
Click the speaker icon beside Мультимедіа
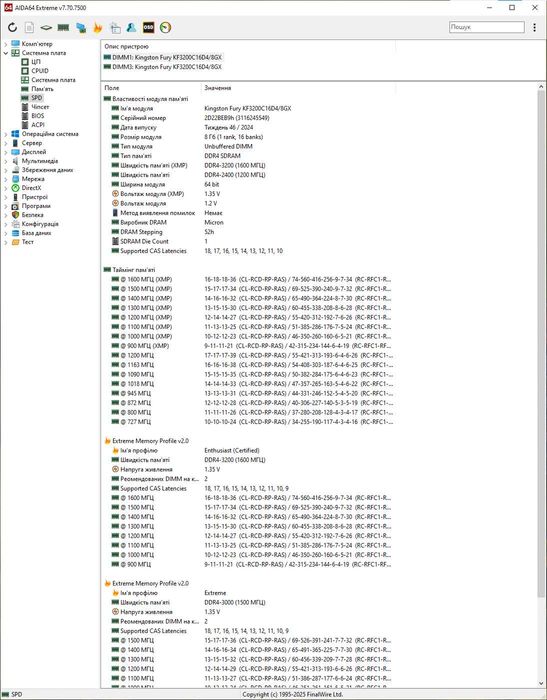point(16,161)
